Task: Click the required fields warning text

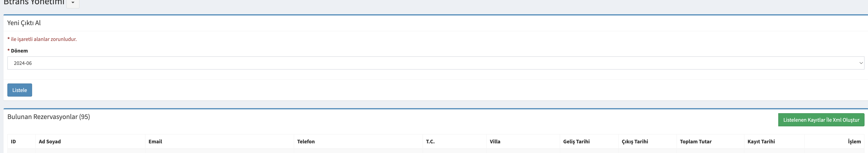Action: point(42,39)
